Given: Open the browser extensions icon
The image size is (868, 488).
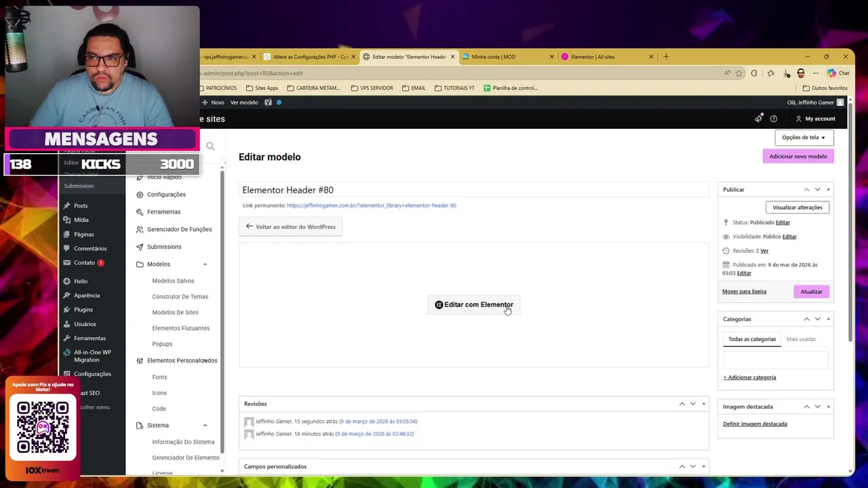Looking at the screenshot, I should pyautogui.click(x=754, y=73).
